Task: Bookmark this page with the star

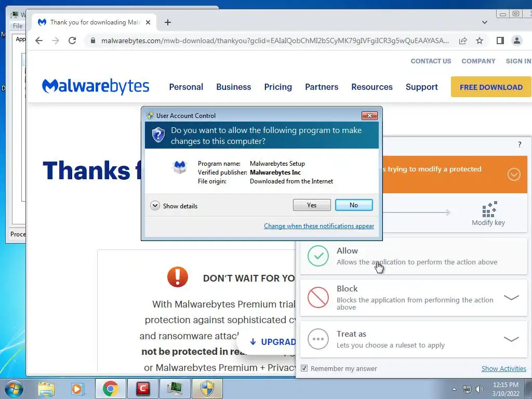Action: click(x=480, y=41)
